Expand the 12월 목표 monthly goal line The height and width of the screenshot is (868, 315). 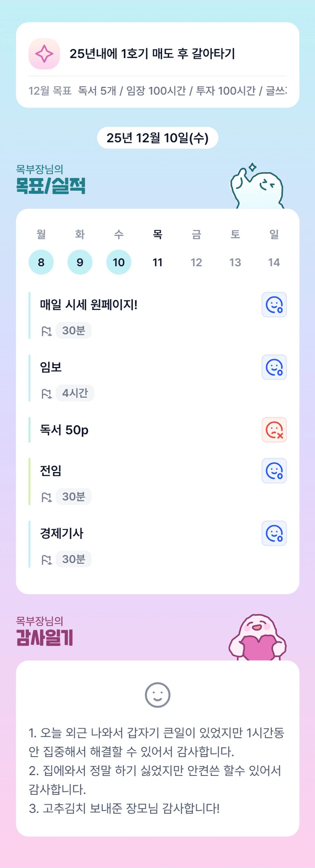click(157, 91)
